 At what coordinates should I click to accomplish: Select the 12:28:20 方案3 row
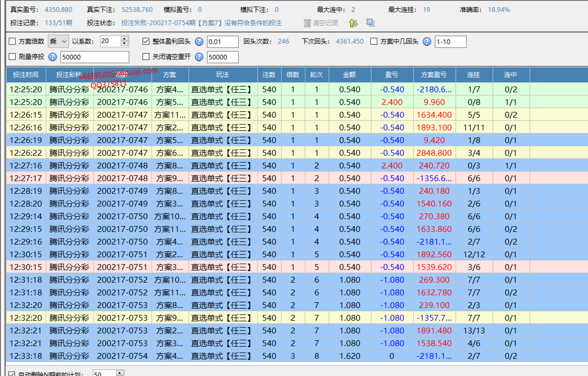297,204
